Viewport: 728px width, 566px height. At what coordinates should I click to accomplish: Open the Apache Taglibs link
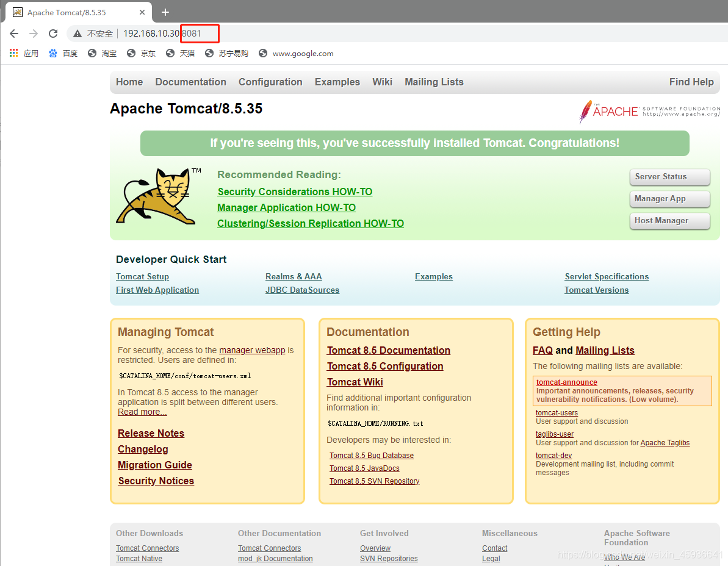(665, 443)
